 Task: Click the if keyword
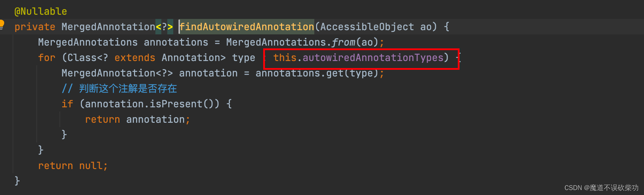67,104
